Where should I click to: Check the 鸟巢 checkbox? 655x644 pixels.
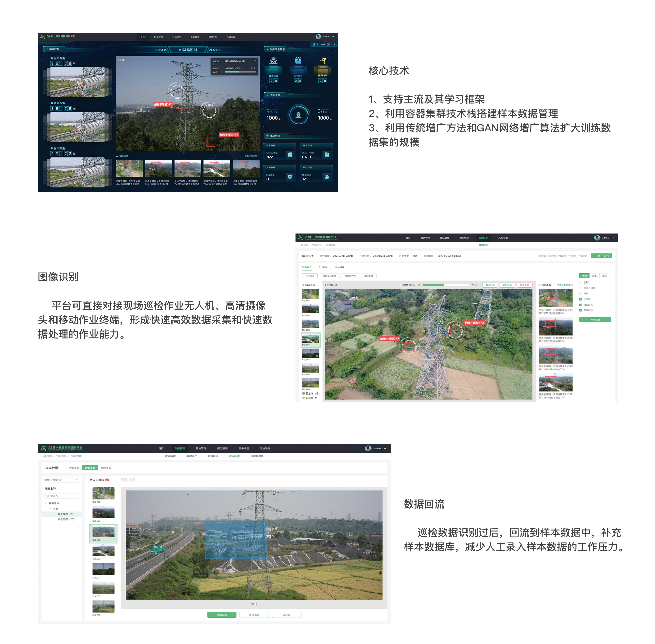(581, 293)
